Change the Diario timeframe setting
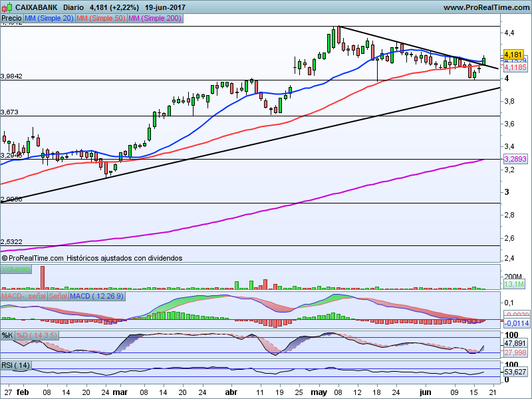 [x=78, y=7]
